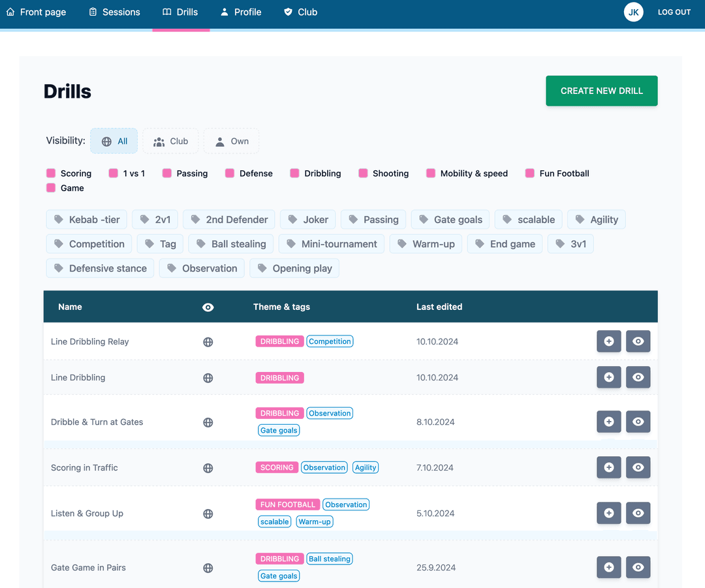Viewport: 705px width, 588px height.
Task: Click the globe icon in Listen & Group Up row
Action: [208, 514]
